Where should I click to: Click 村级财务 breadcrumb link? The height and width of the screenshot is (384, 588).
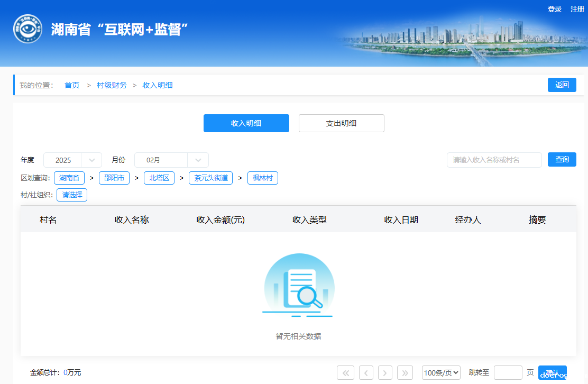point(112,85)
